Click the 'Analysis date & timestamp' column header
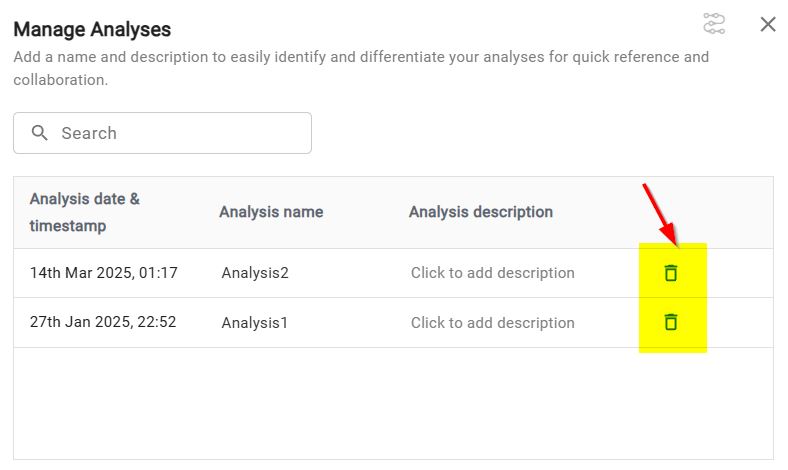788x470 pixels. [85, 212]
